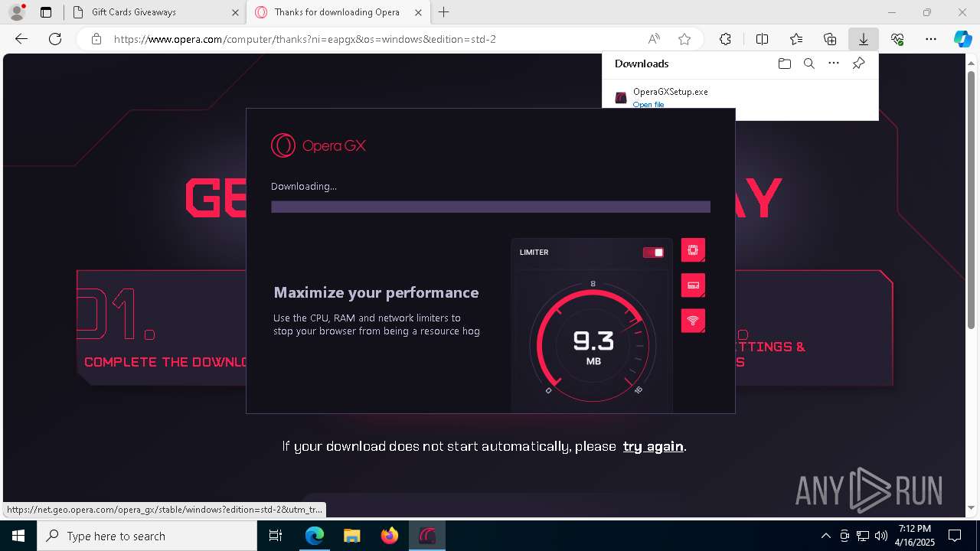Screen dimensions: 980x551
Task: Close the Gift Cards Giveaways tab
Action: click(x=235, y=12)
